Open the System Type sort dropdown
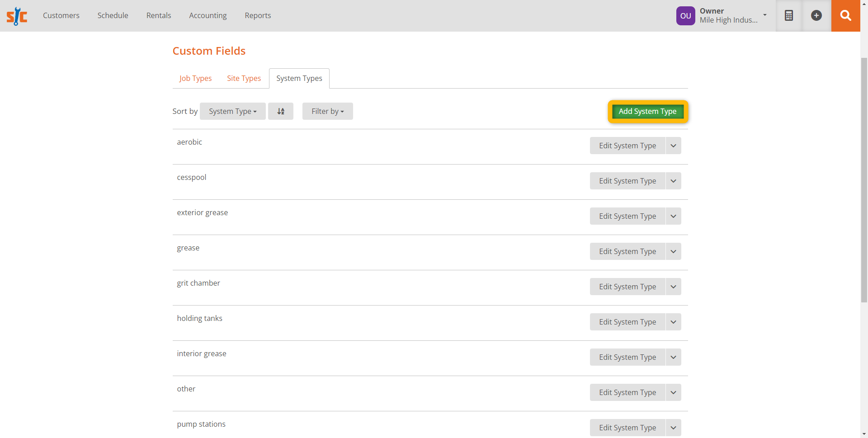 coord(233,111)
